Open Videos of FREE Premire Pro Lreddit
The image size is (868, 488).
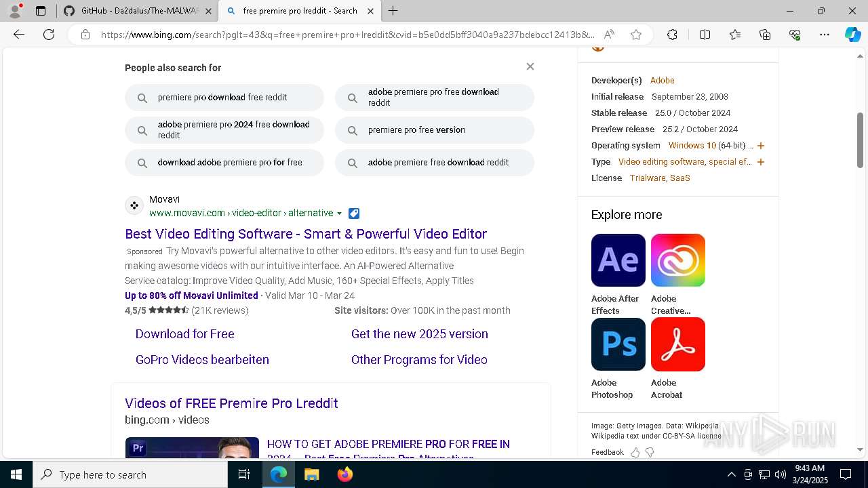tap(231, 403)
